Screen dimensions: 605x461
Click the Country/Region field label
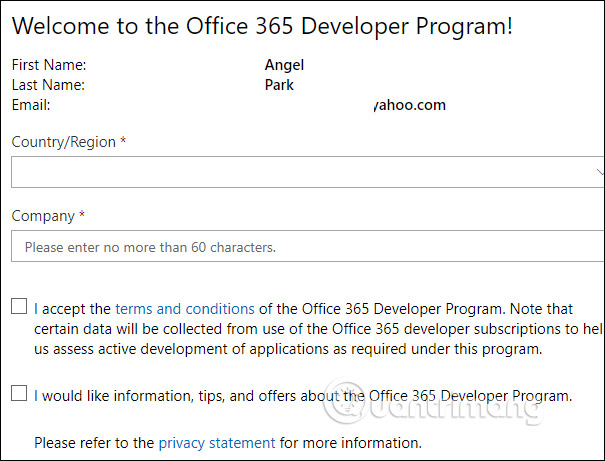pos(64,142)
